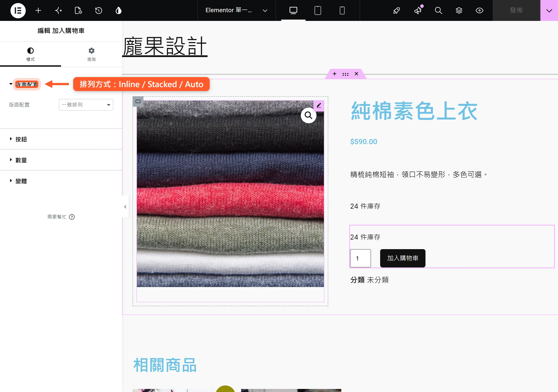Screen dimensions: 558x392
Task: Expand the 變體 section
Action: tap(61, 181)
